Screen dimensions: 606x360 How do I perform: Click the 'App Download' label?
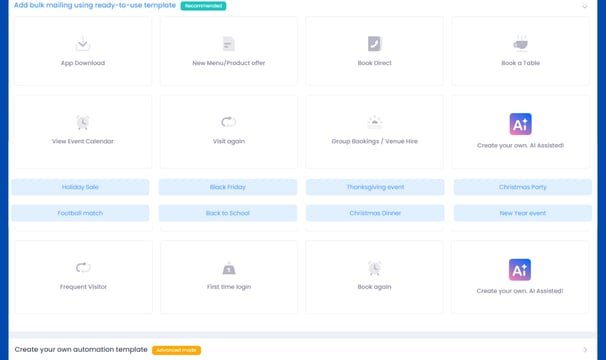(x=83, y=63)
